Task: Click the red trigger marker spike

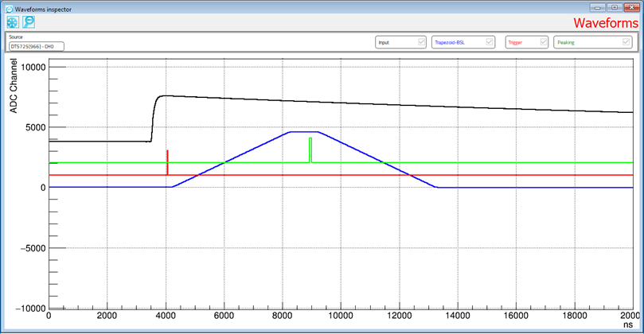Action: 168,162
